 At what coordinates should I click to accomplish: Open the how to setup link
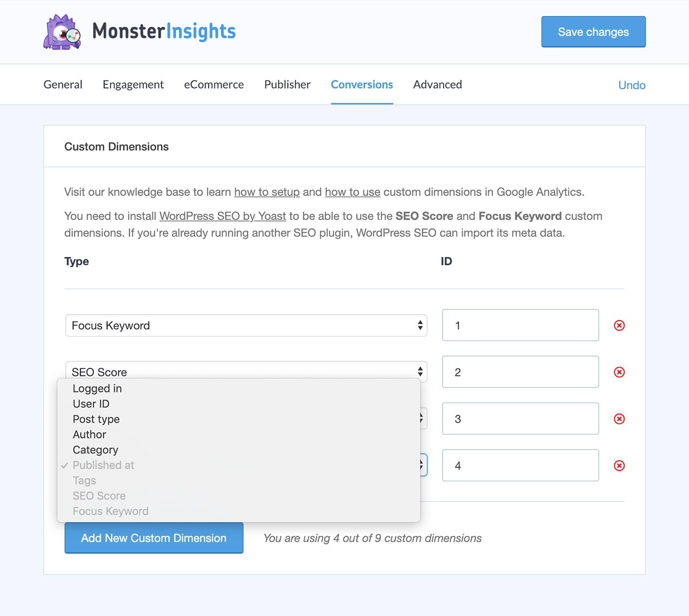pyautogui.click(x=266, y=192)
